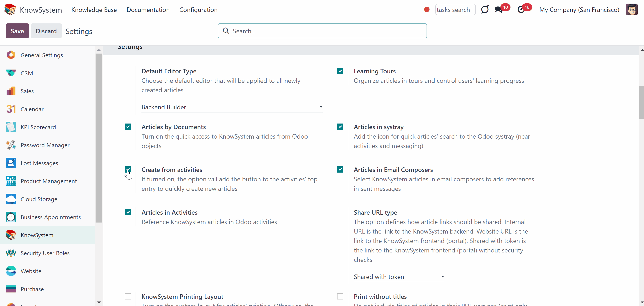Click the sidebar scroll down arrow

tap(99, 302)
